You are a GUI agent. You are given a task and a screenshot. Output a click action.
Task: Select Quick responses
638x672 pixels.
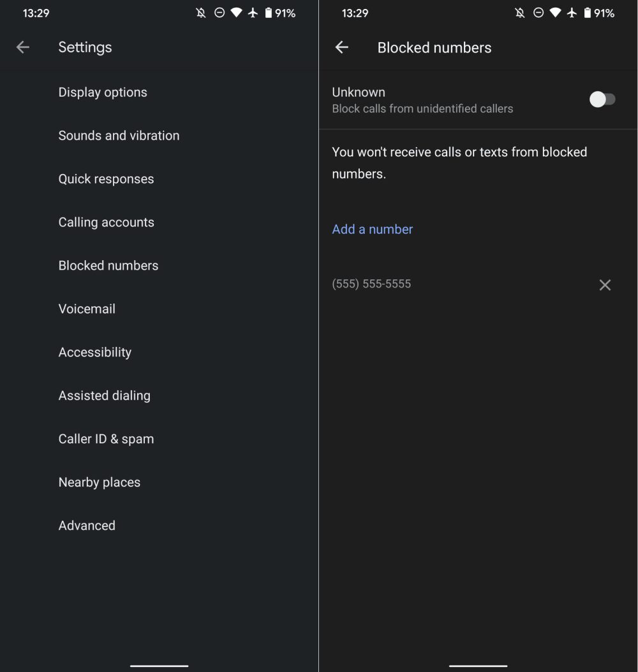[x=106, y=179]
